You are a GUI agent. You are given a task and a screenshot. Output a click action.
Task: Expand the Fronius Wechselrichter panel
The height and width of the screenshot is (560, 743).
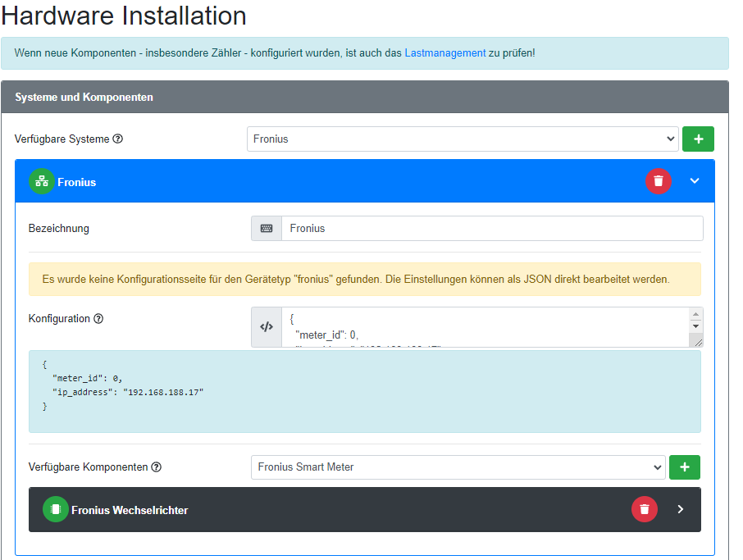click(x=680, y=510)
